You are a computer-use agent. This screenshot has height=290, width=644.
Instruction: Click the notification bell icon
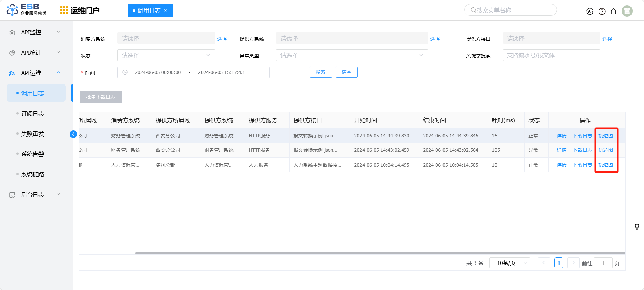tap(613, 11)
